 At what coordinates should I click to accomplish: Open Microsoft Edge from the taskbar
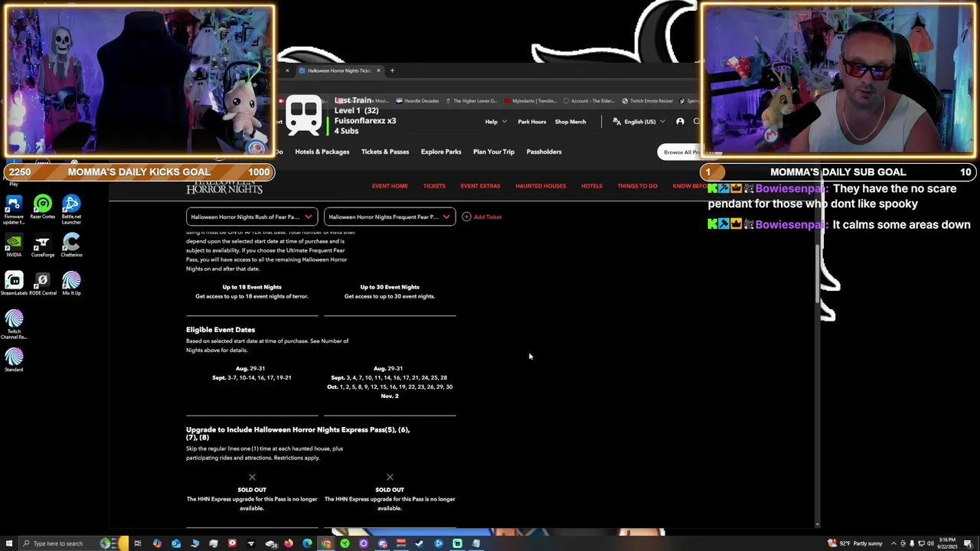coord(307,543)
